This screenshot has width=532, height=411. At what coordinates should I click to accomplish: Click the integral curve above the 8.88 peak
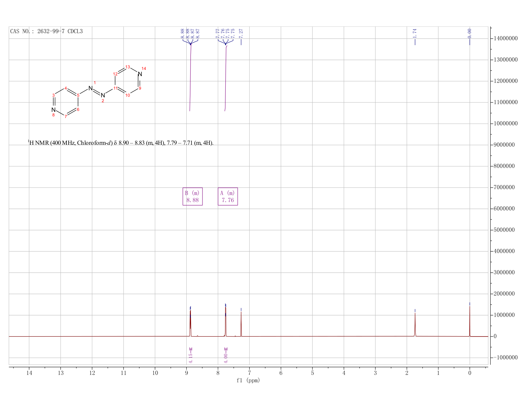(x=191, y=77)
